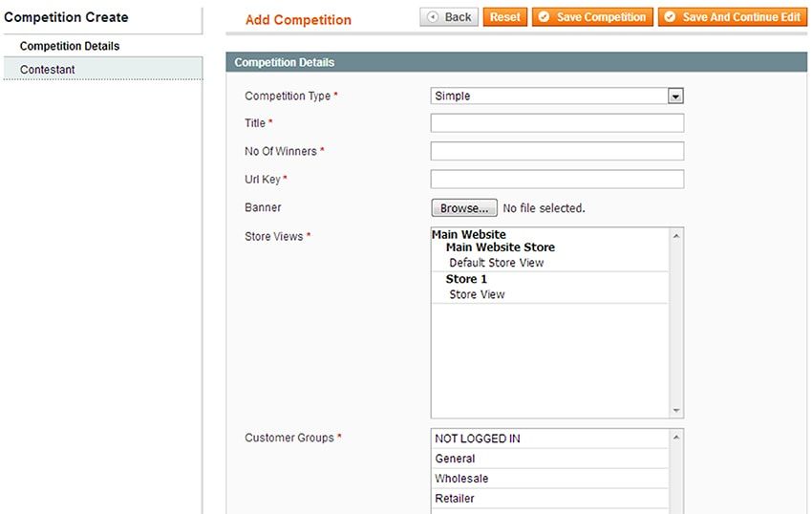Image resolution: width=812 pixels, height=514 pixels.
Task: Click Customer Groups list scroll-up arrow
Action: [x=677, y=437]
